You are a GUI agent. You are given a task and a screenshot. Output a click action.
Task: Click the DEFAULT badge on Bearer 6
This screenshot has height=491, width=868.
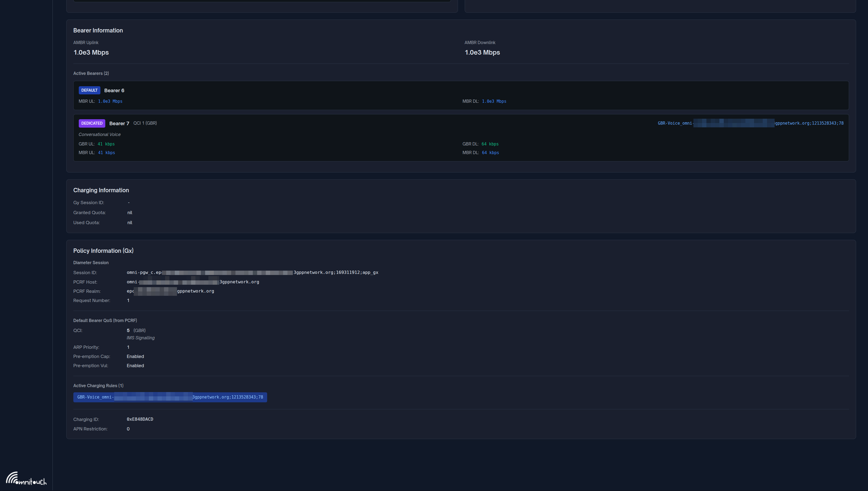point(89,90)
